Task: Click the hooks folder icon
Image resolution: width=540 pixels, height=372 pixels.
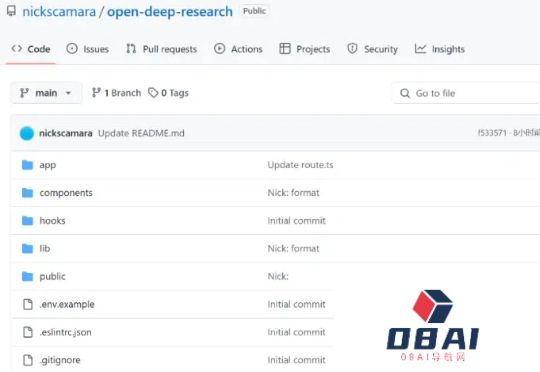Action: point(28,220)
